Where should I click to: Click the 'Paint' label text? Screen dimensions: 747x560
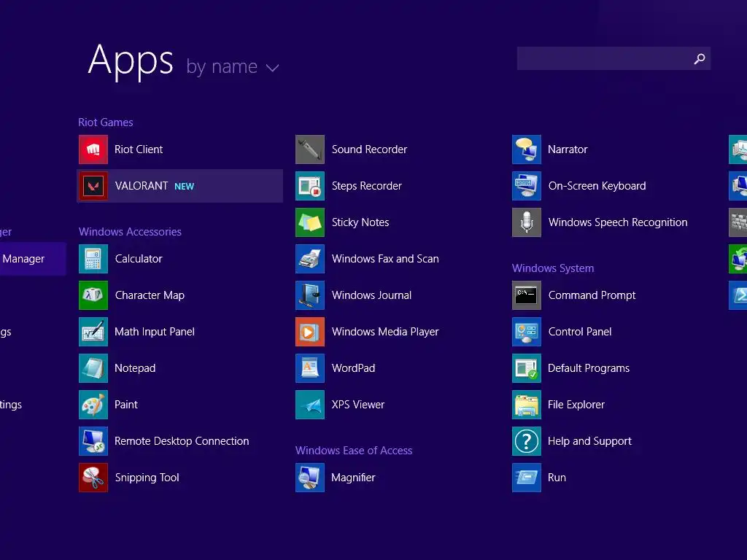click(x=126, y=405)
